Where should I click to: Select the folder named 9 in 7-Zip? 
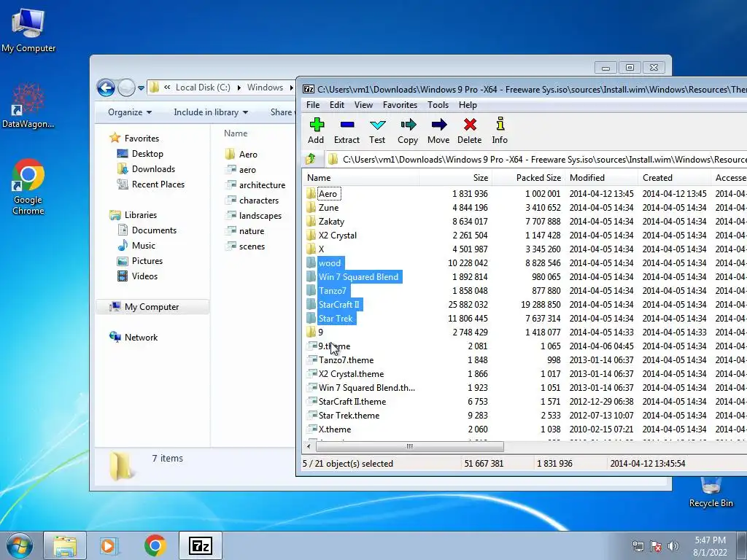(321, 332)
